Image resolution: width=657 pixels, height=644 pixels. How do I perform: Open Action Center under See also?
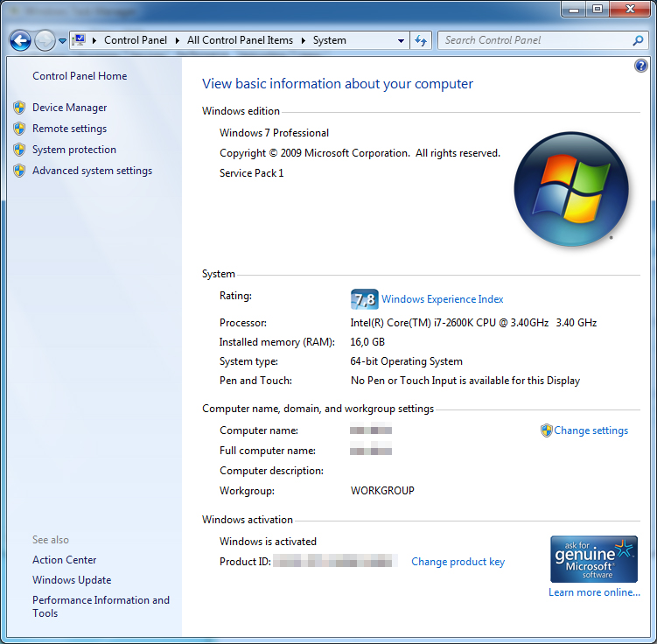tap(65, 560)
